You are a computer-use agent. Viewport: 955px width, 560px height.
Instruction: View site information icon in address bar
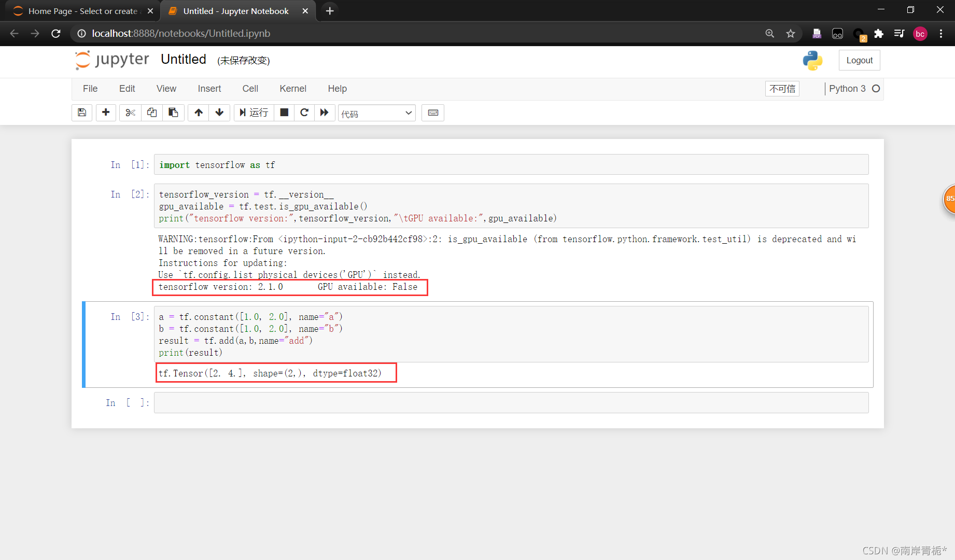pyautogui.click(x=81, y=33)
